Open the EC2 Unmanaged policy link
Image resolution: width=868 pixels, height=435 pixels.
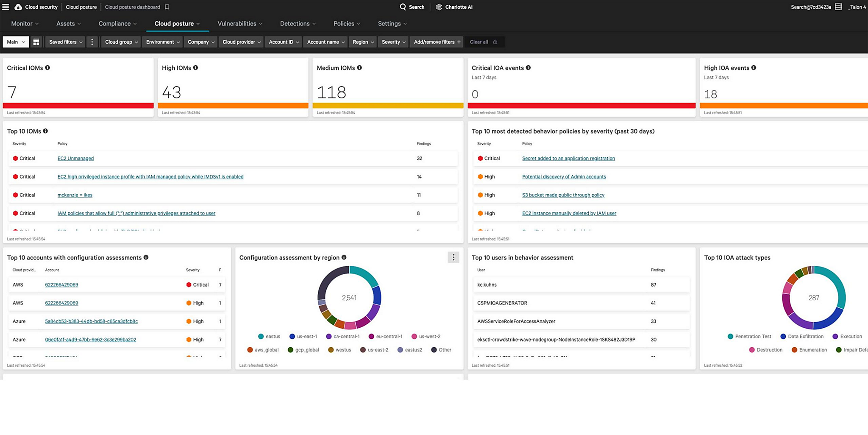[x=75, y=158]
